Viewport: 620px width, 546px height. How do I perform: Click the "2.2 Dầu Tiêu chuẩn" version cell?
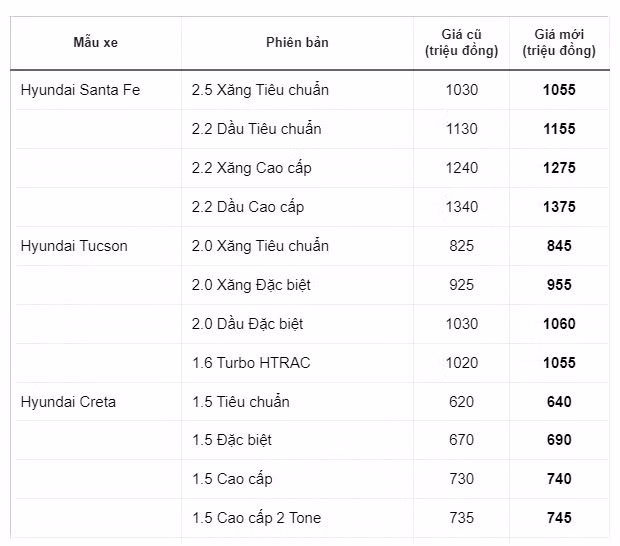click(256, 129)
